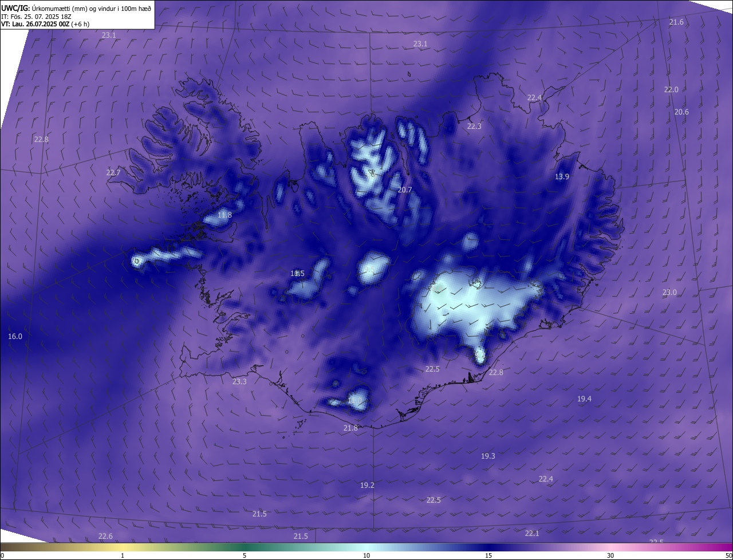Click the 11.8 value on the map
The height and width of the screenshot is (560, 733).
click(x=225, y=215)
